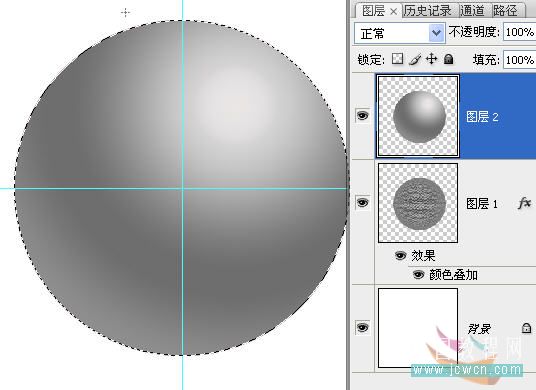
Task: Click the lock transparent pixels icon
Action: click(397, 59)
